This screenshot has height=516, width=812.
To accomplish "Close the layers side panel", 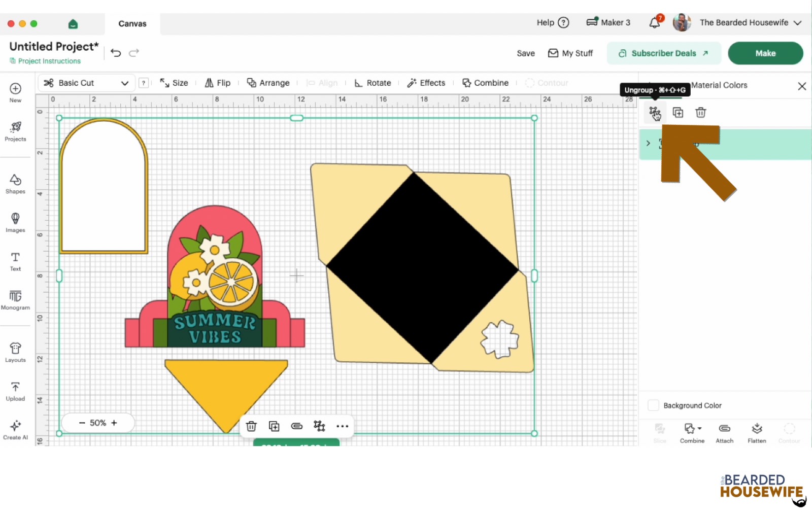I will click(802, 86).
